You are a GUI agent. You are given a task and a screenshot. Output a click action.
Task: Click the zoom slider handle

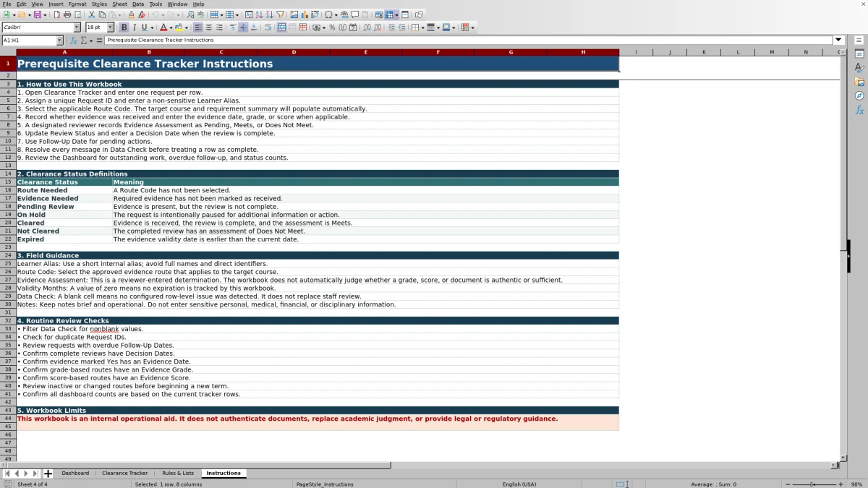point(812,484)
